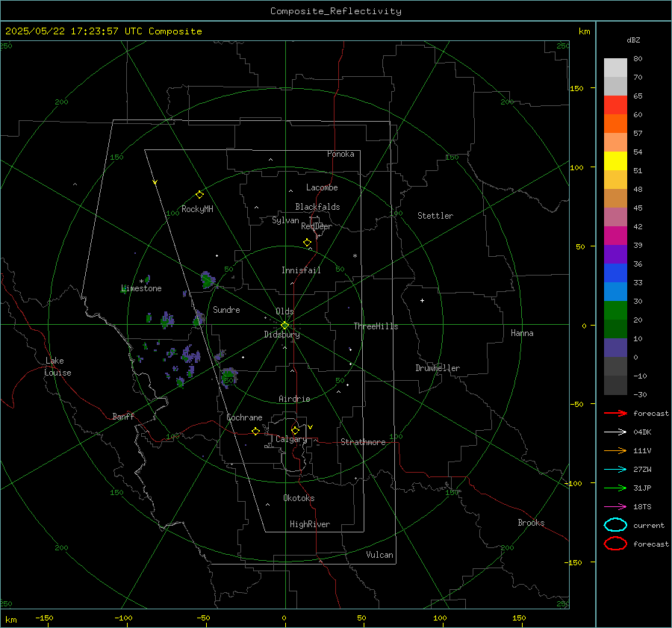Click the Vulcan city label
The height and width of the screenshot is (628, 672).
pyautogui.click(x=379, y=555)
